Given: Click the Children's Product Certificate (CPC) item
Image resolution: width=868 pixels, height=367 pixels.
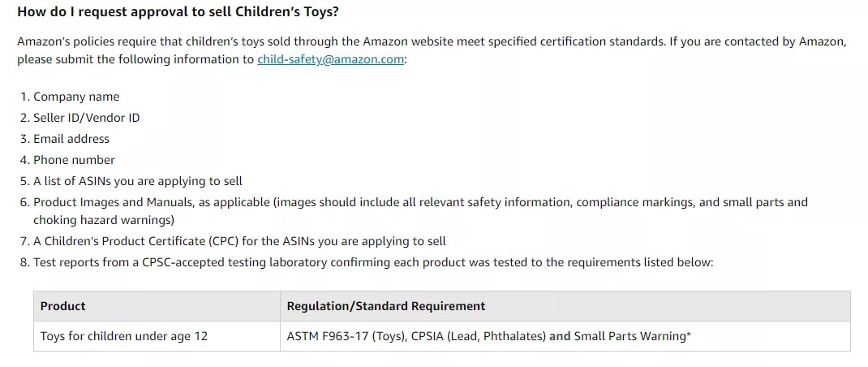Looking at the screenshot, I should pos(239,241).
